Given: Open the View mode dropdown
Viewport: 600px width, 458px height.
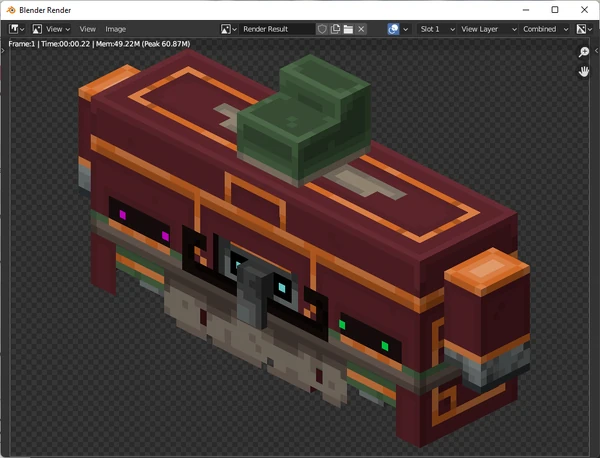Looking at the screenshot, I should click(51, 29).
